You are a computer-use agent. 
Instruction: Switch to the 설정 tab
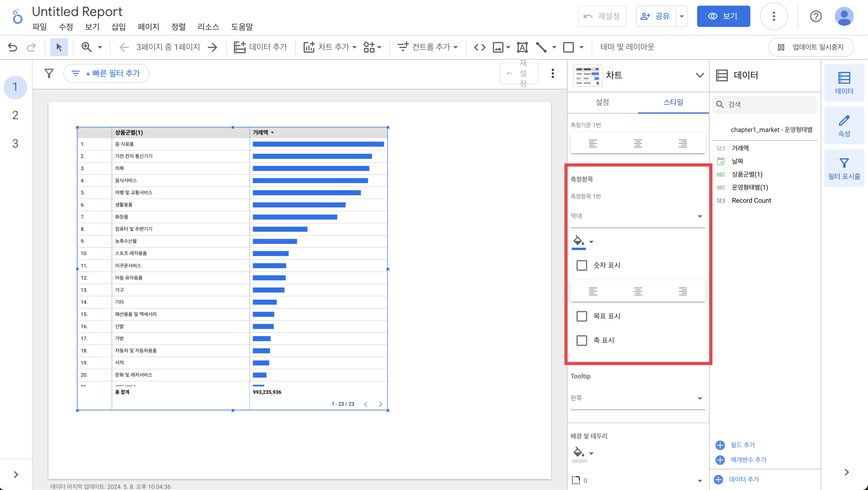click(602, 102)
